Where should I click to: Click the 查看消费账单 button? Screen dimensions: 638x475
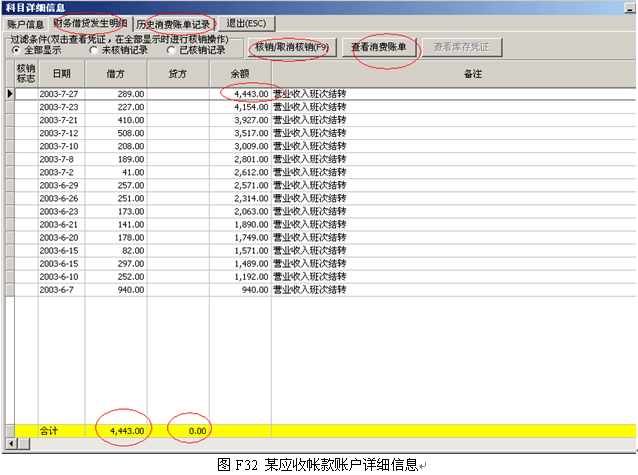385,47
